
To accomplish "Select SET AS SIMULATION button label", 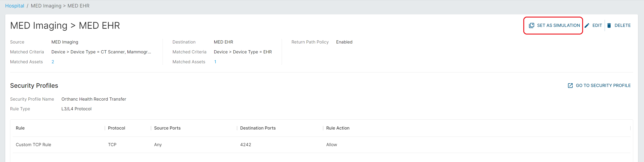I will [x=558, y=25].
